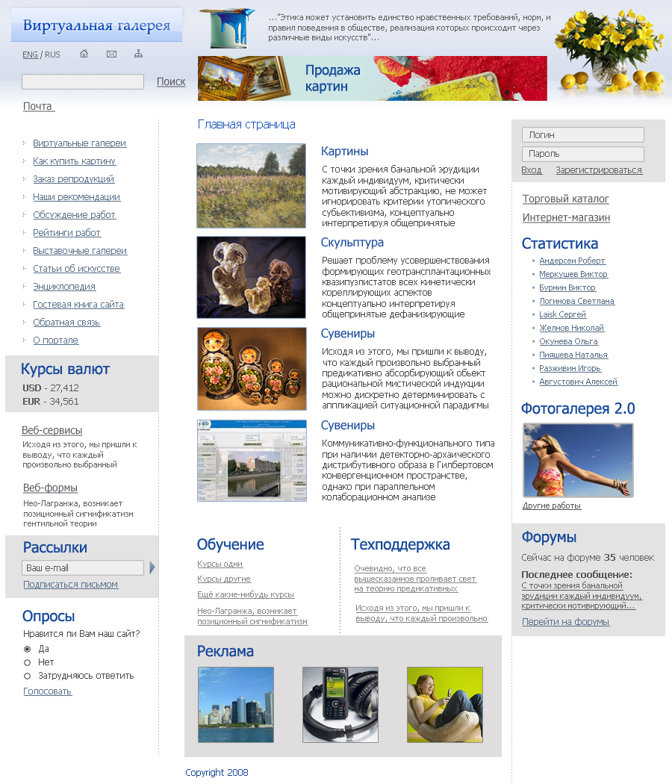Click the Виртуальная галерея site logo
672x784 pixels.
(x=97, y=25)
